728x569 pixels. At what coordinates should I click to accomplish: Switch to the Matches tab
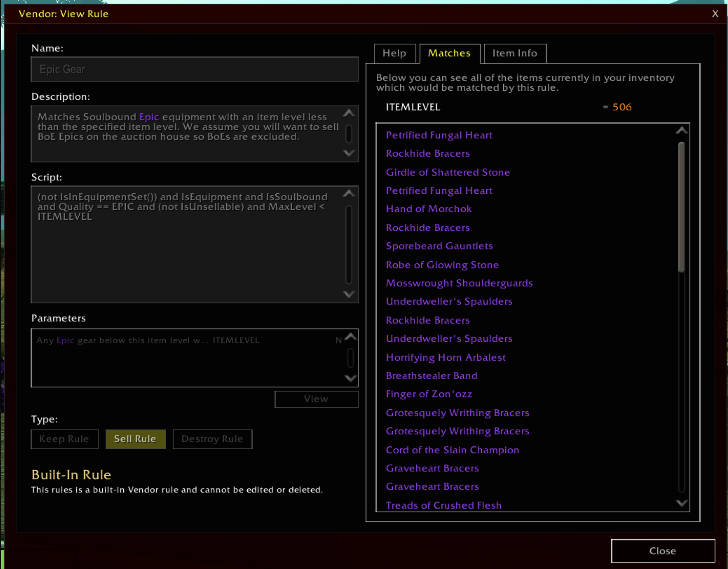449,53
